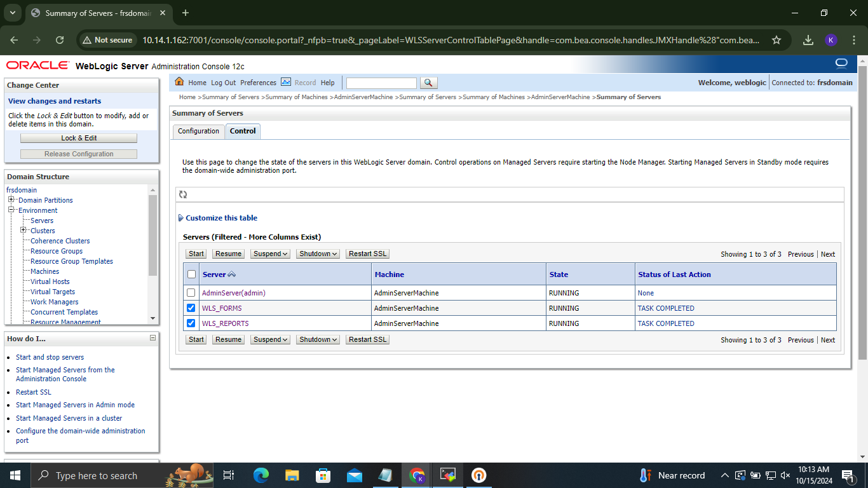Click the Not secure site info chip

(x=107, y=40)
